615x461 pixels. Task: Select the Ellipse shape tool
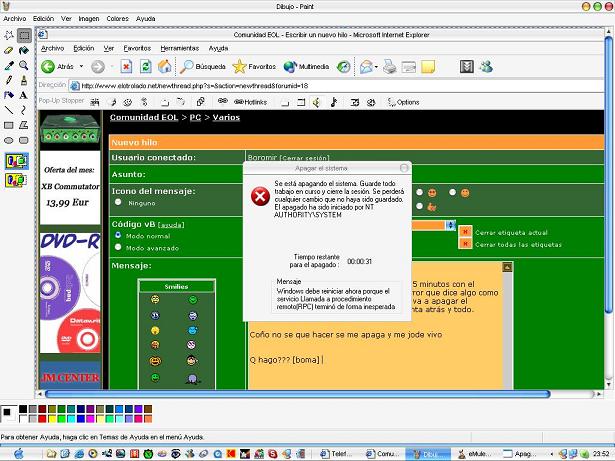pos(9,140)
